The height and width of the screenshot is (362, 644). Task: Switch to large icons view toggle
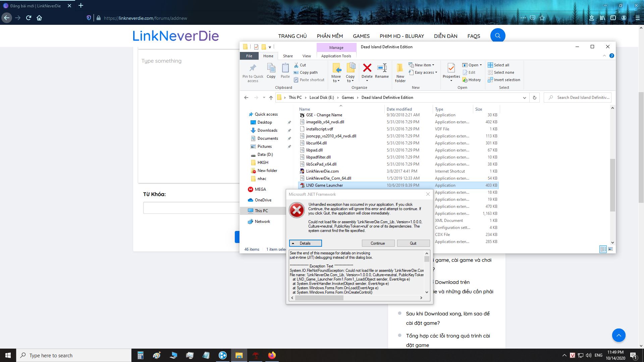[x=610, y=249]
